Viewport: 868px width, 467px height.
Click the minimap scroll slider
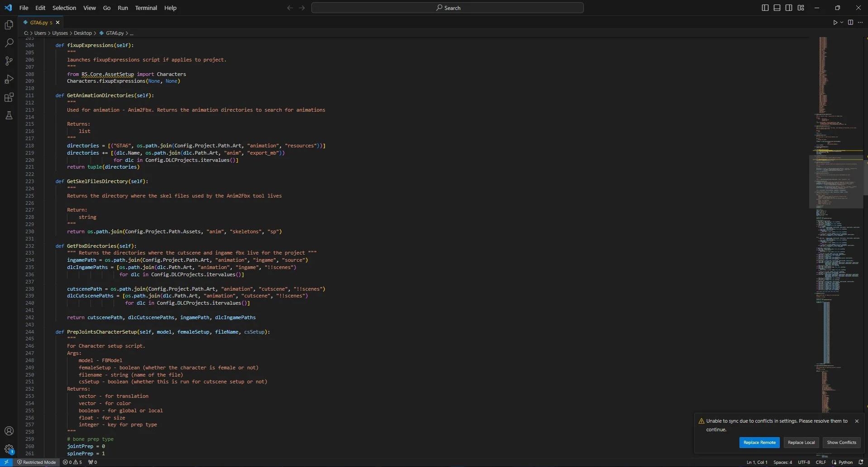pyautogui.click(x=836, y=182)
